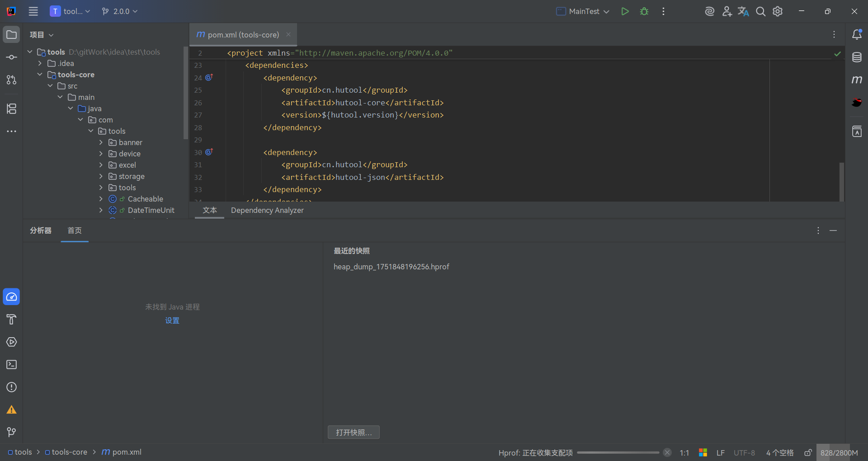This screenshot has height=461, width=868.
Task: Click the gutter marker on line 30
Action: click(209, 152)
